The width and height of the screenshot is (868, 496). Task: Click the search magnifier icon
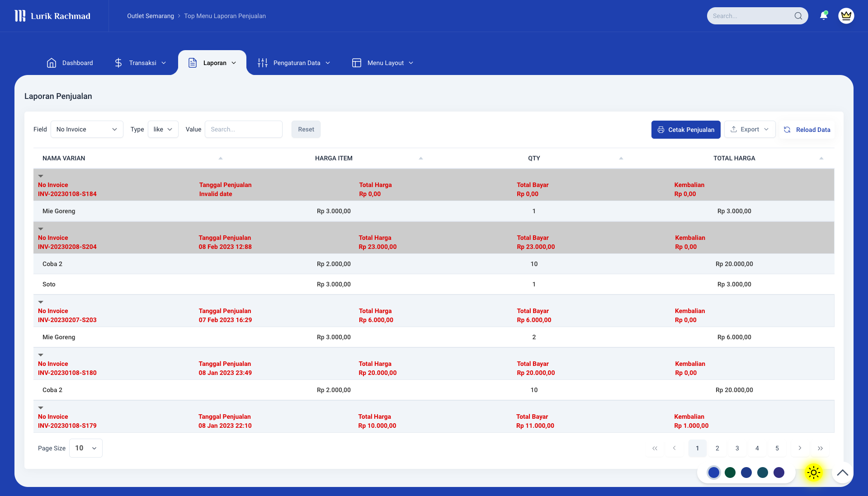click(x=799, y=16)
